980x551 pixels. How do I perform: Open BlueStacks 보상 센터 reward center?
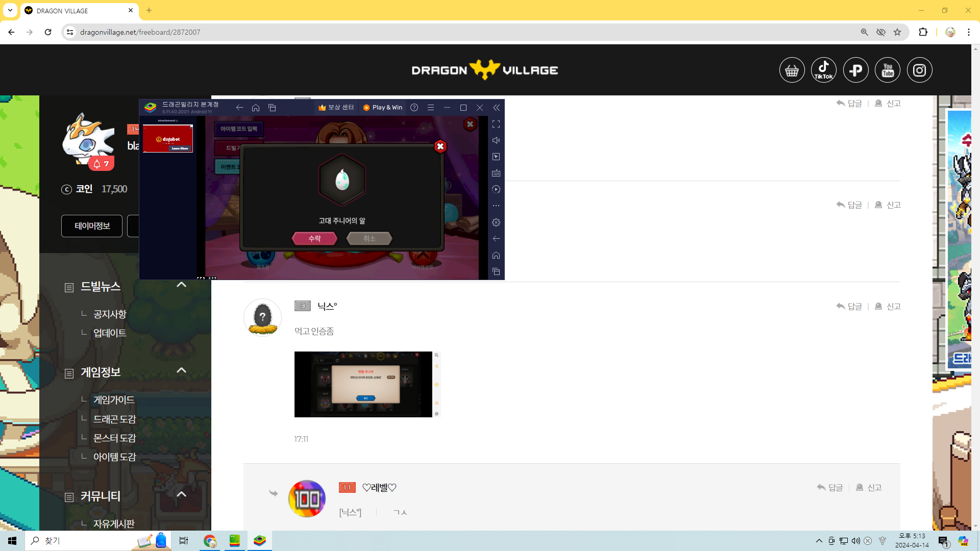pyautogui.click(x=336, y=108)
